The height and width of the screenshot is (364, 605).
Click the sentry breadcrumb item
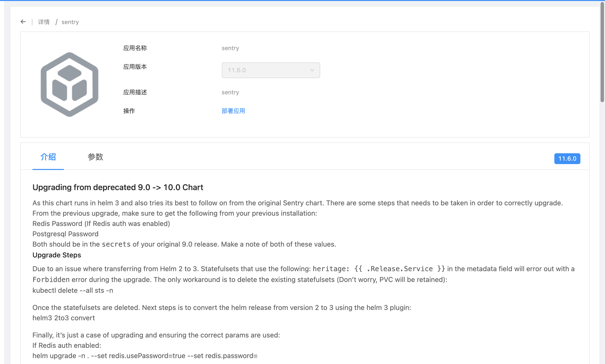pos(70,22)
